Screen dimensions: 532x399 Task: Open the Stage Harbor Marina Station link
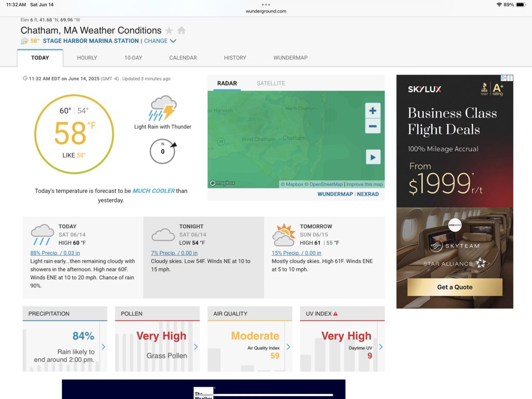[91, 41]
